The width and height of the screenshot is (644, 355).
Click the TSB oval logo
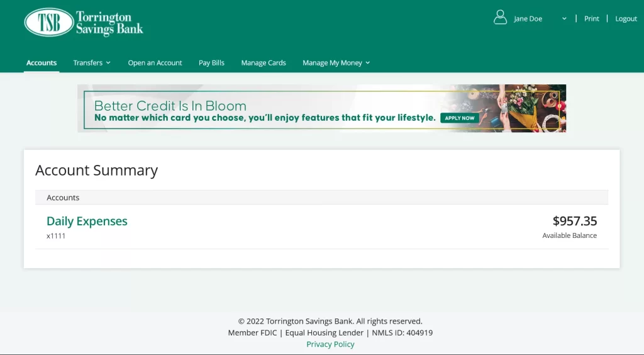click(49, 22)
